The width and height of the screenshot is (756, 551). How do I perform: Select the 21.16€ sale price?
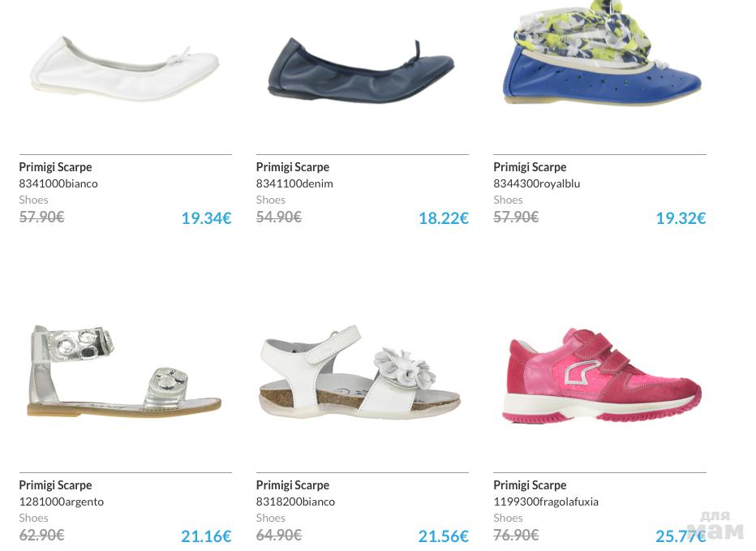click(206, 536)
